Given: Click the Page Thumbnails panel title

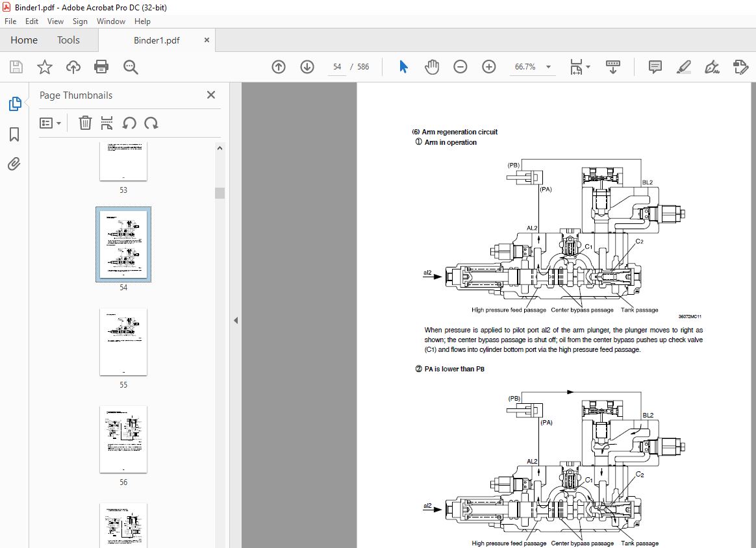Looking at the screenshot, I should [76, 95].
